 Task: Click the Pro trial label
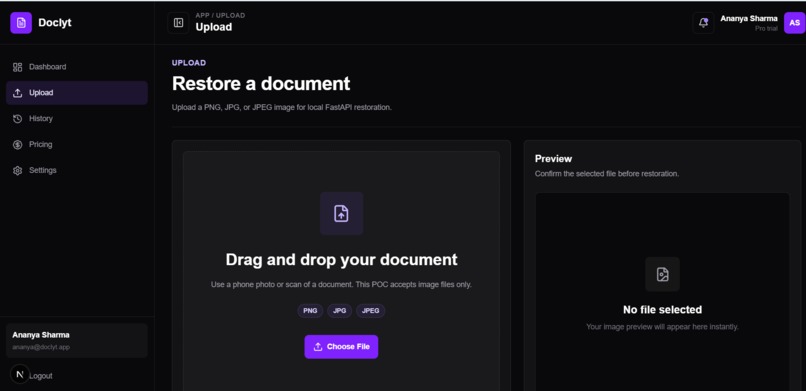click(766, 29)
